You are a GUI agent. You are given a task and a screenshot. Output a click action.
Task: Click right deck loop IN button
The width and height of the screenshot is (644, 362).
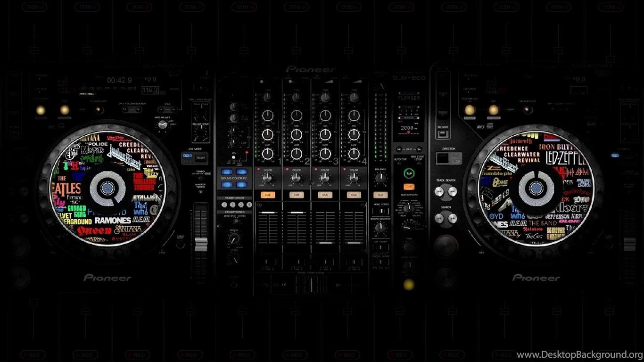470,110
